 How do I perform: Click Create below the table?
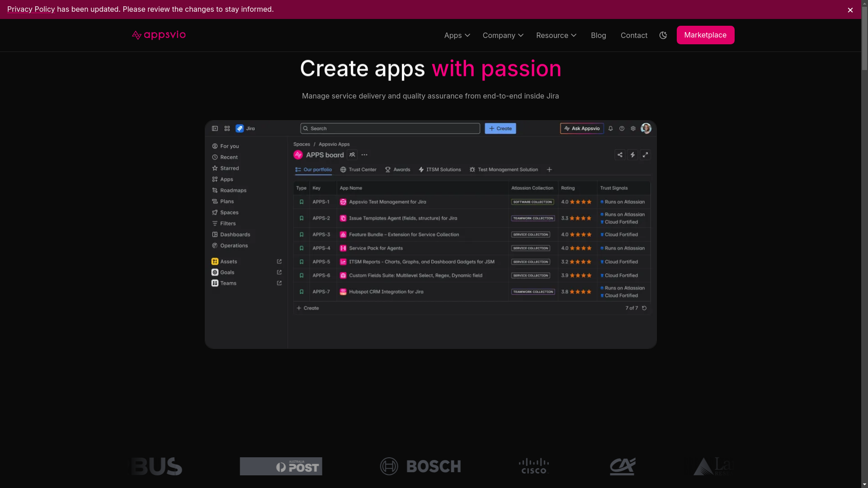307,308
